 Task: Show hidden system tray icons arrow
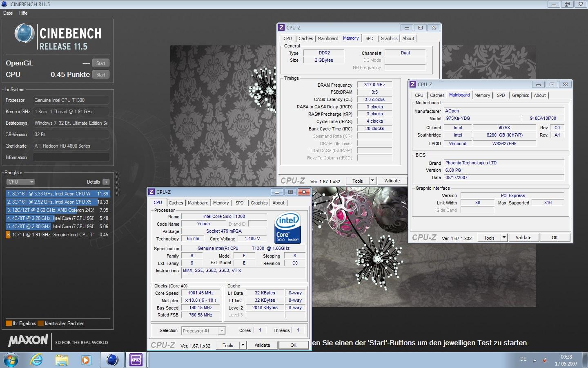point(535,360)
